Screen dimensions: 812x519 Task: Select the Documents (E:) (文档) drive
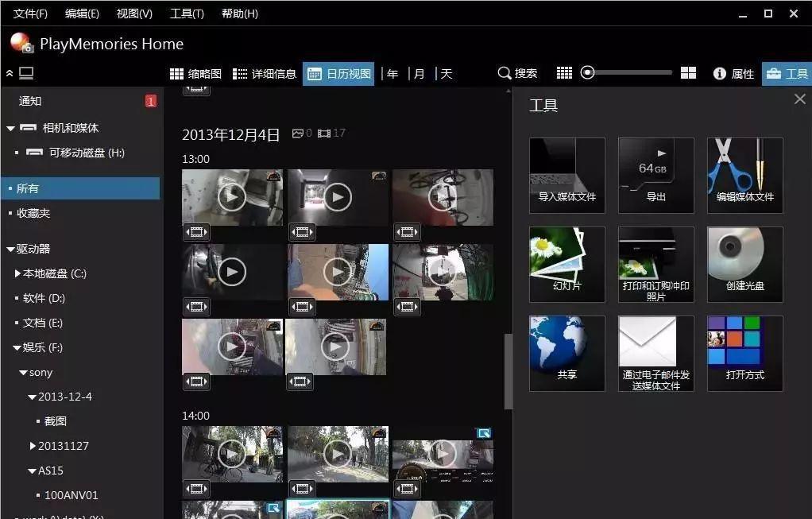pyautogui.click(x=42, y=323)
